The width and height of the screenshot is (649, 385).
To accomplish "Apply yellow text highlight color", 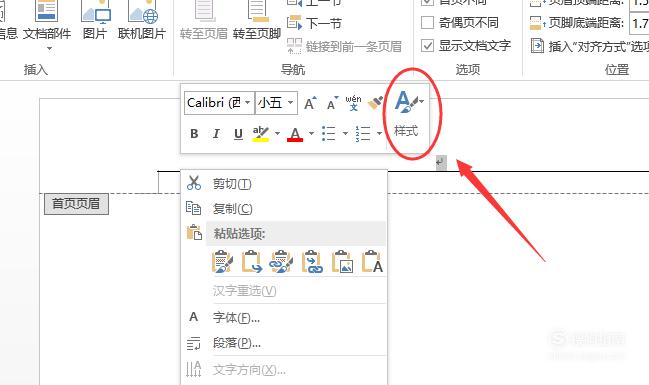I will (x=261, y=134).
